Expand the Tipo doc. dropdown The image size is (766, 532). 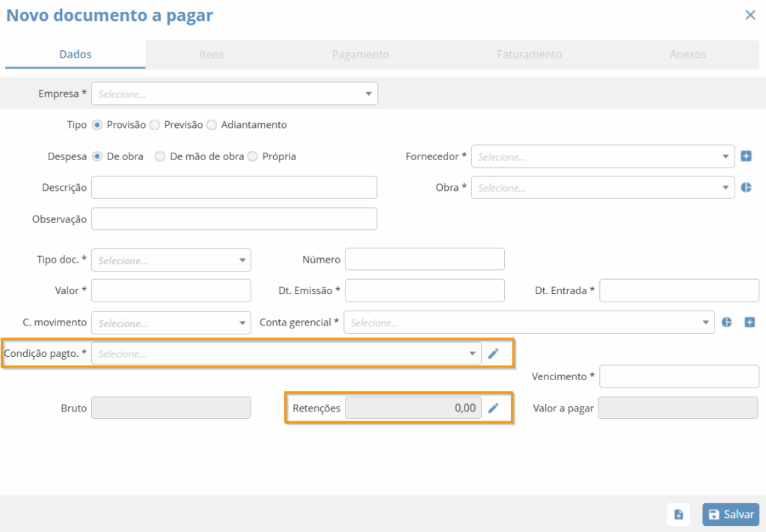(171, 260)
